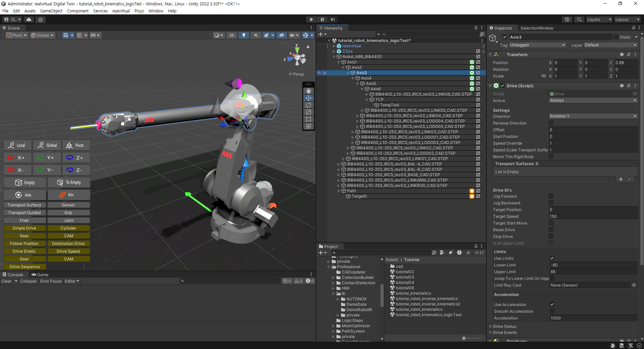This screenshot has height=349, width=644.
Task: Toggle the Axis3 scene visibility eye
Action: coord(319,73)
